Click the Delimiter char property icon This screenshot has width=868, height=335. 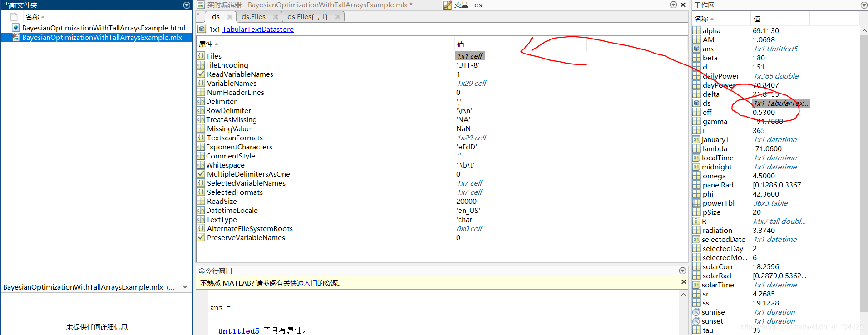click(x=201, y=101)
